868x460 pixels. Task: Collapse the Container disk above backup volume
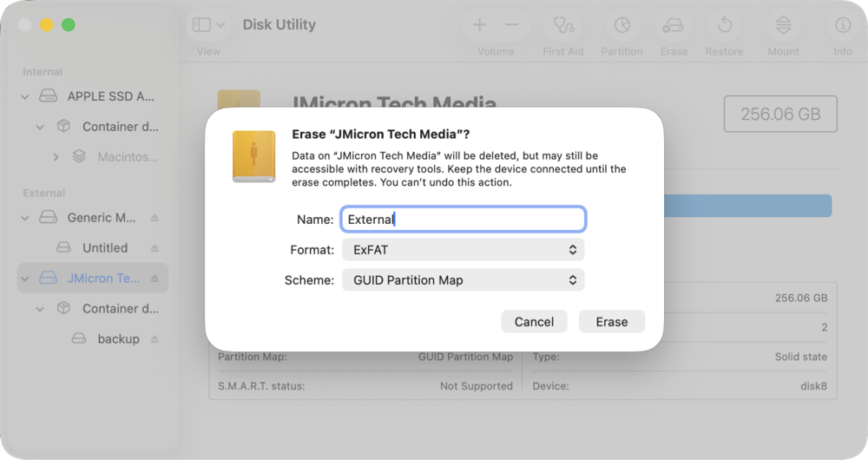tap(40, 309)
